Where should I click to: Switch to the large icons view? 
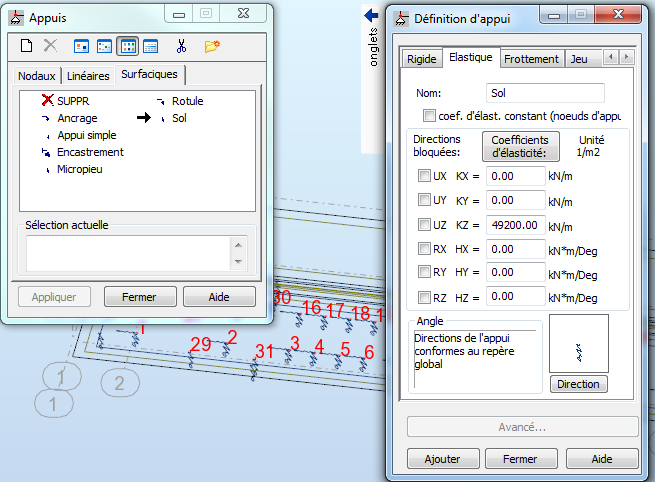point(81,46)
